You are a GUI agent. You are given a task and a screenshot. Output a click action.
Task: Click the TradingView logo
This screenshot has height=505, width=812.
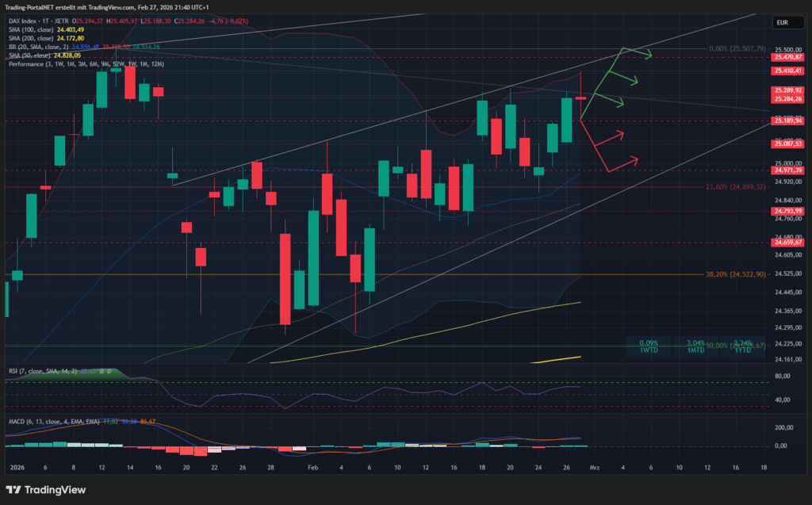pos(45,490)
